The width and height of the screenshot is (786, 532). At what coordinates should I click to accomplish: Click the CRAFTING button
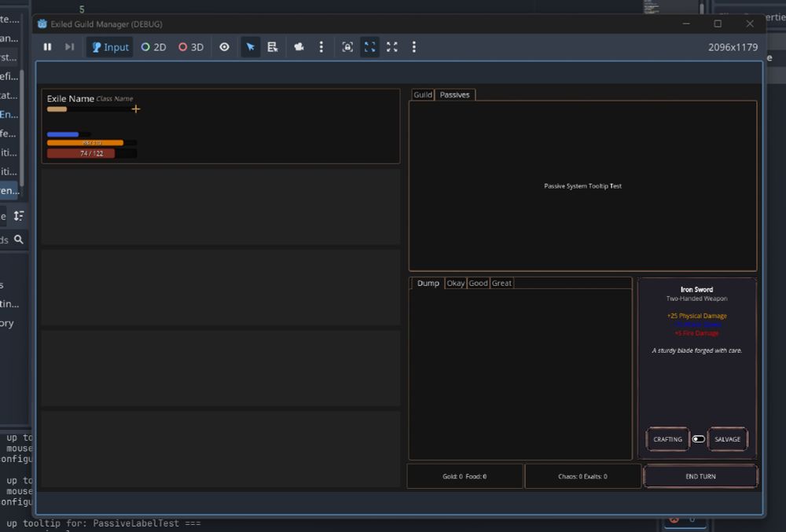[667, 439]
